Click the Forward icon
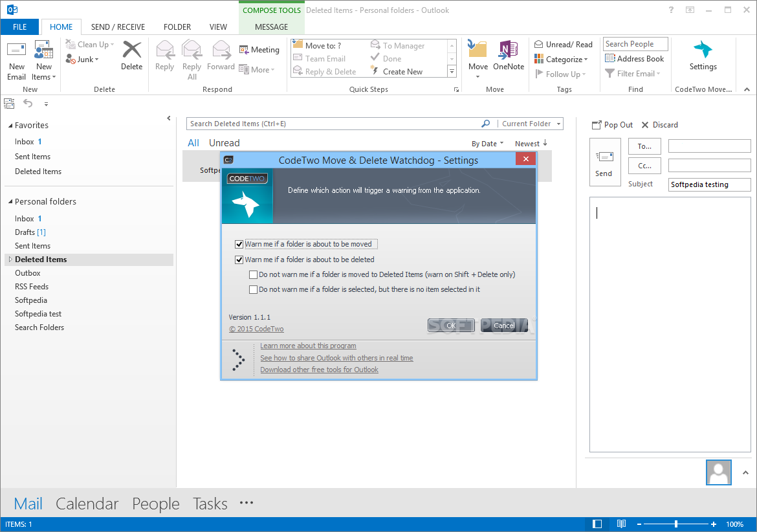Screen dimensions: 757x532 221,50
